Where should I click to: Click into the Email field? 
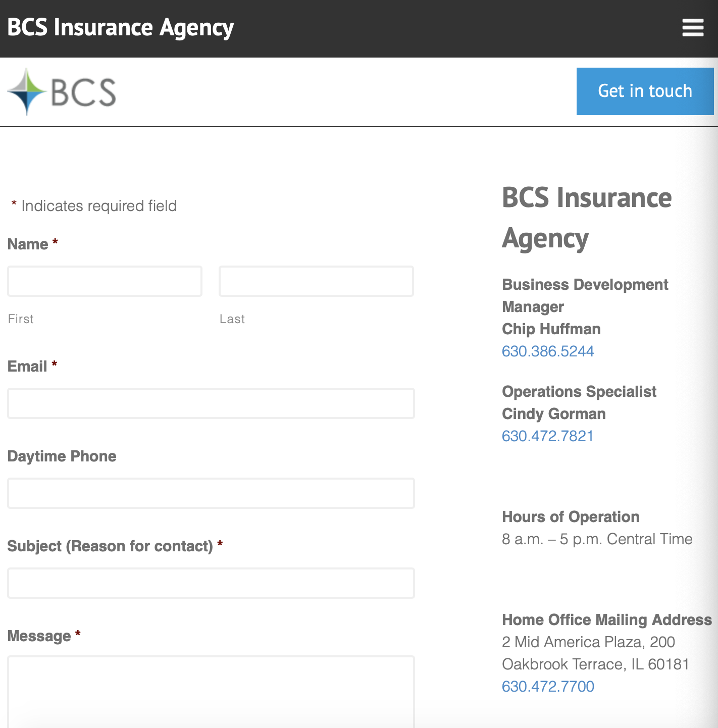tap(211, 403)
